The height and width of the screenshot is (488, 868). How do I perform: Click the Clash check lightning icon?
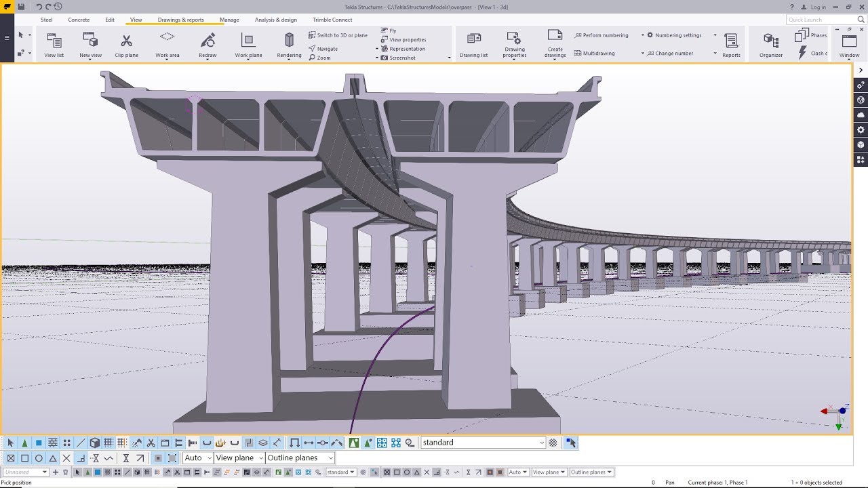802,52
